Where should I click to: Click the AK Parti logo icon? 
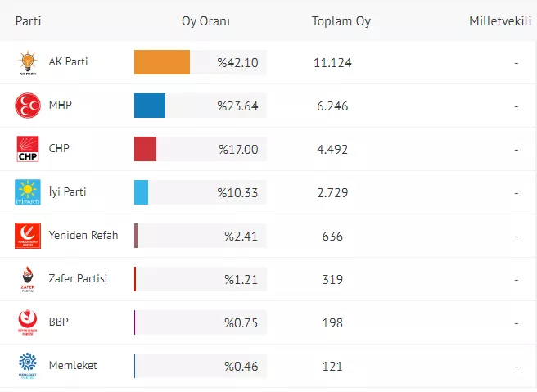[28, 63]
